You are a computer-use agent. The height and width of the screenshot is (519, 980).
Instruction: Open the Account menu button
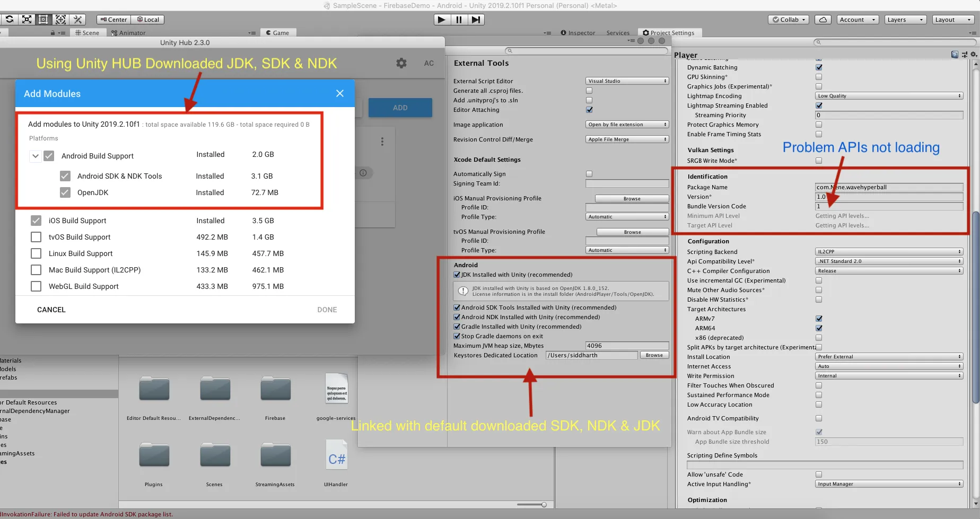tap(857, 20)
